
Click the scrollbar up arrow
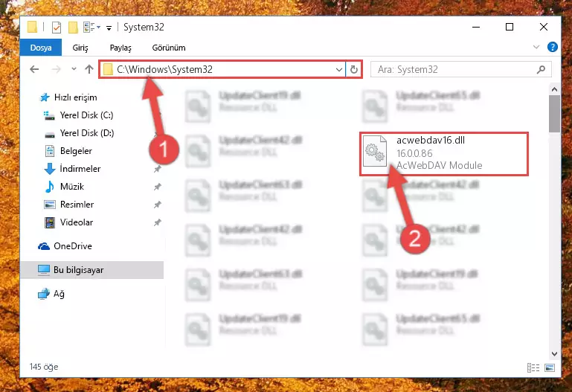[554, 89]
